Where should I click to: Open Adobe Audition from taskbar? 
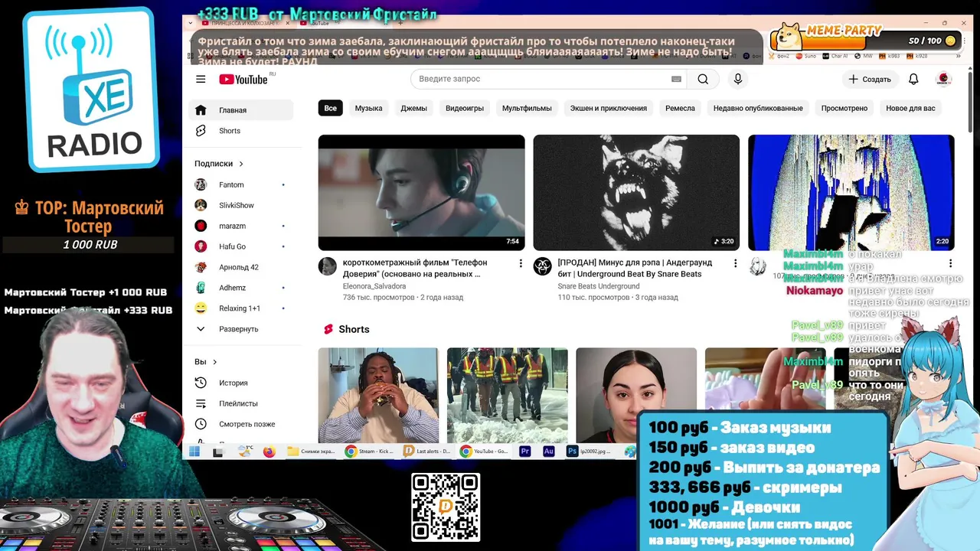(548, 452)
